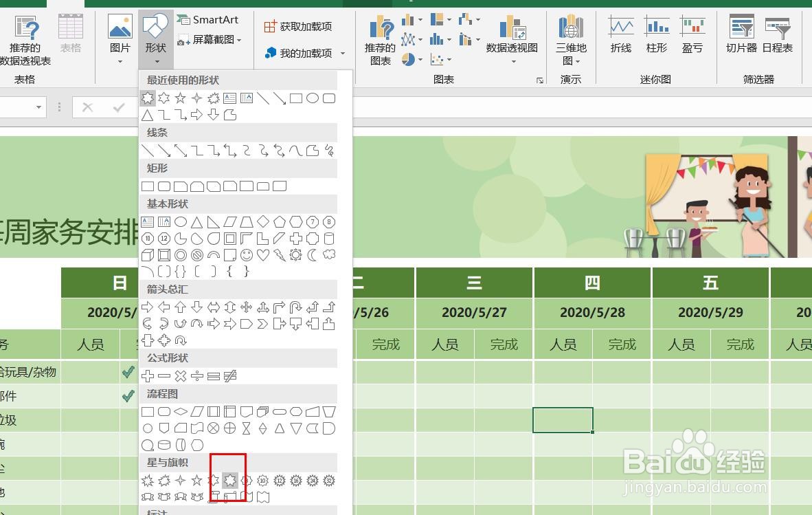812x515 pixels.
Task: Select the 12-point star shape
Action: click(280, 481)
